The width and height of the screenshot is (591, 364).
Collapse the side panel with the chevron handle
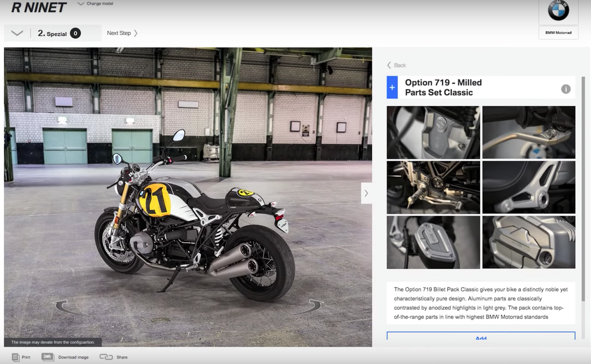pyautogui.click(x=366, y=193)
